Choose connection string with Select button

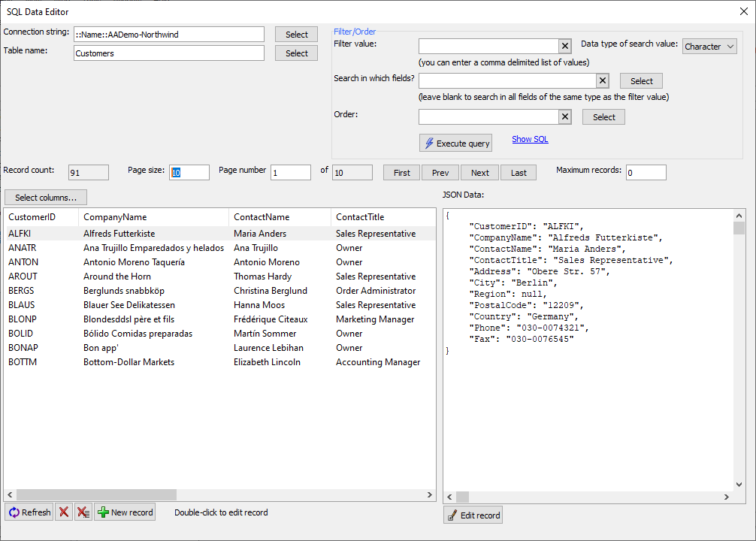pyautogui.click(x=297, y=35)
